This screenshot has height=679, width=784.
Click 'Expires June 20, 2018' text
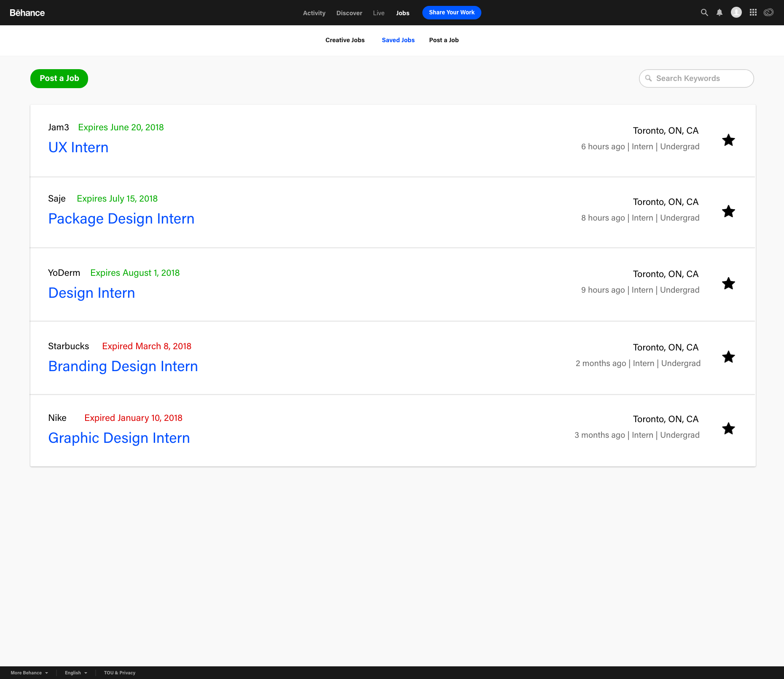click(121, 127)
